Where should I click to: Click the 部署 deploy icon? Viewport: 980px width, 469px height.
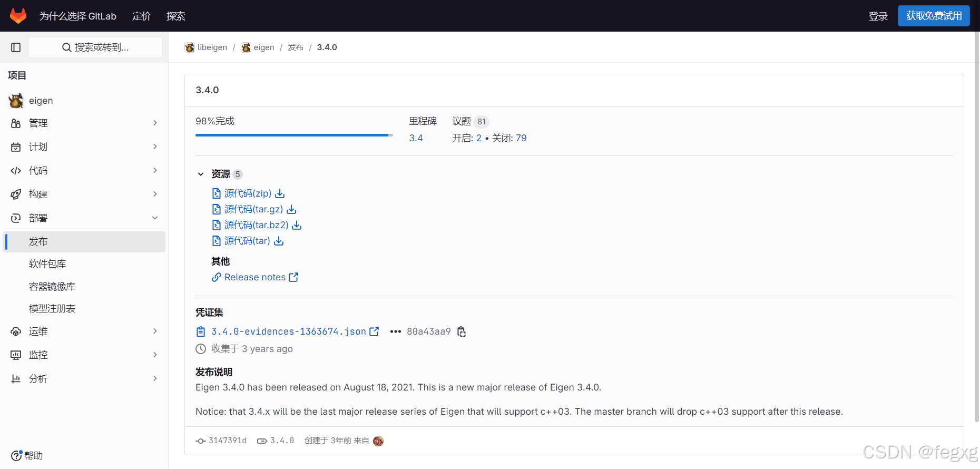pos(16,218)
